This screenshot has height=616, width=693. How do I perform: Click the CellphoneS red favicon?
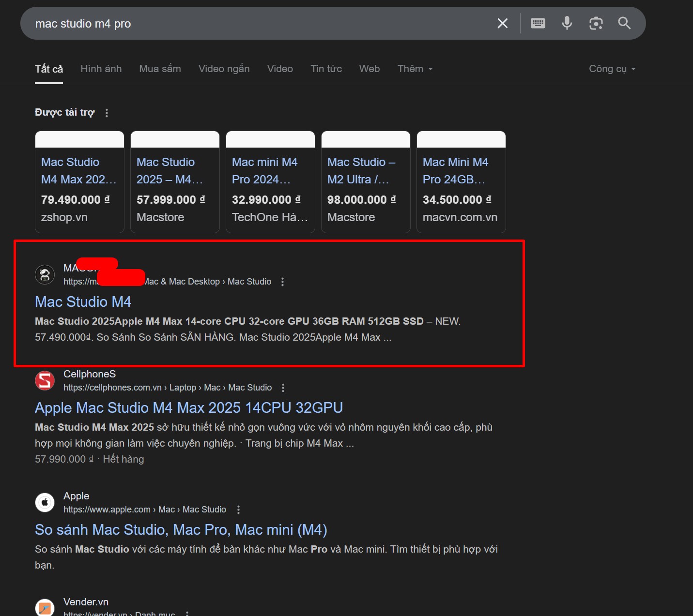pos(45,380)
